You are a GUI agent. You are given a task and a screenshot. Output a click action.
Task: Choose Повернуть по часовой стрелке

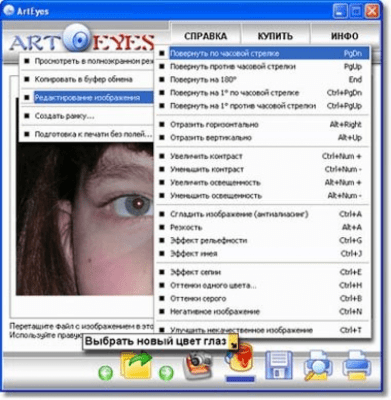pos(263,53)
